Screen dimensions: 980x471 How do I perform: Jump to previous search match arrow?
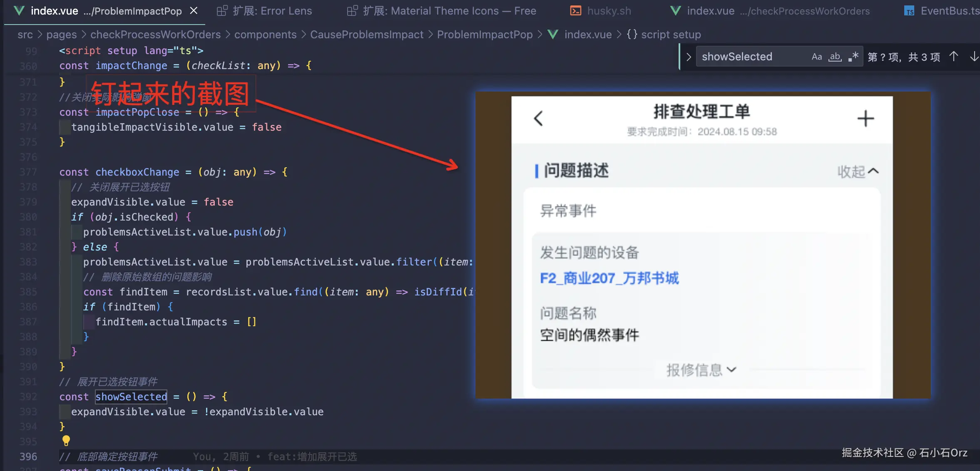(x=954, y=57)
